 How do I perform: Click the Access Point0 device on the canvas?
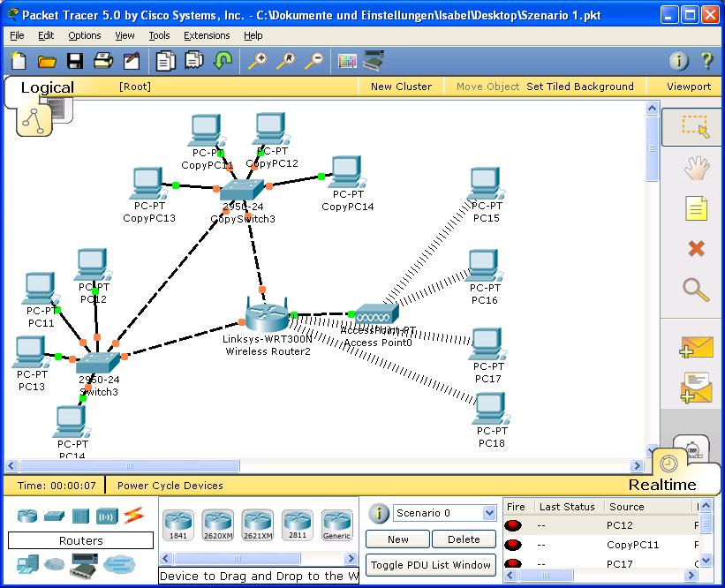376,314
